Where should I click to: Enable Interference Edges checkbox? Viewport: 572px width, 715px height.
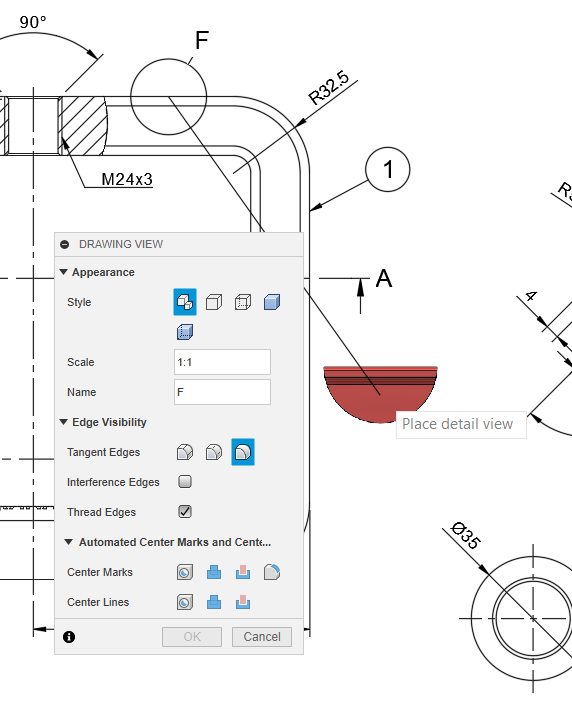185,482
